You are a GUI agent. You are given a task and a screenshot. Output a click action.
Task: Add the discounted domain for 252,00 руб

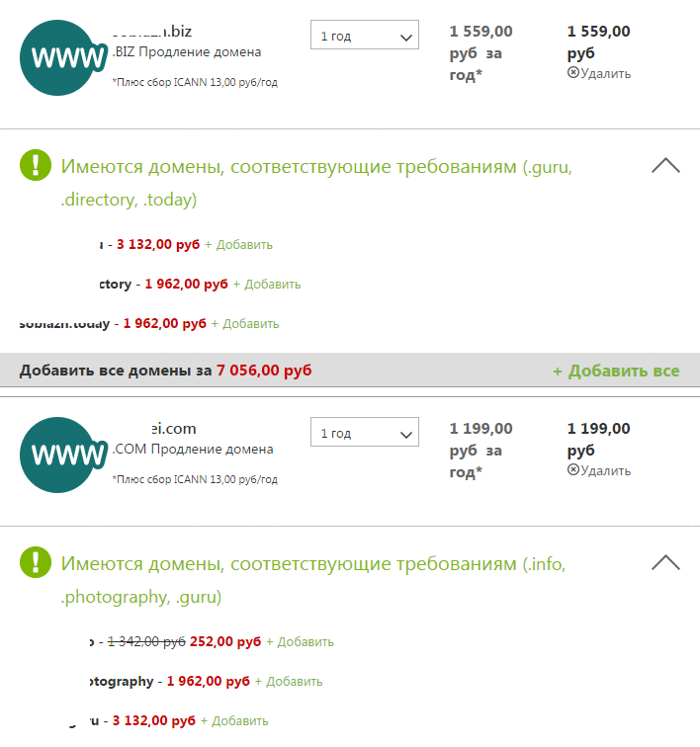[x=300, y=642]
